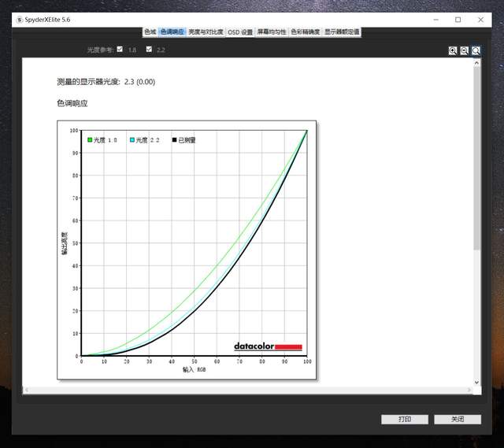Open the 显示器额定值 tab

pos(342,31)
